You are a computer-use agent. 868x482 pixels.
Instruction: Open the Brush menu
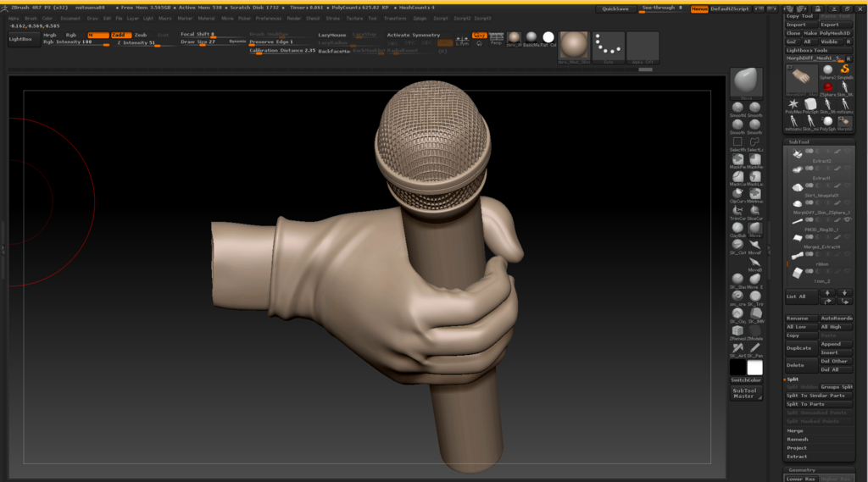coord(31,19)
